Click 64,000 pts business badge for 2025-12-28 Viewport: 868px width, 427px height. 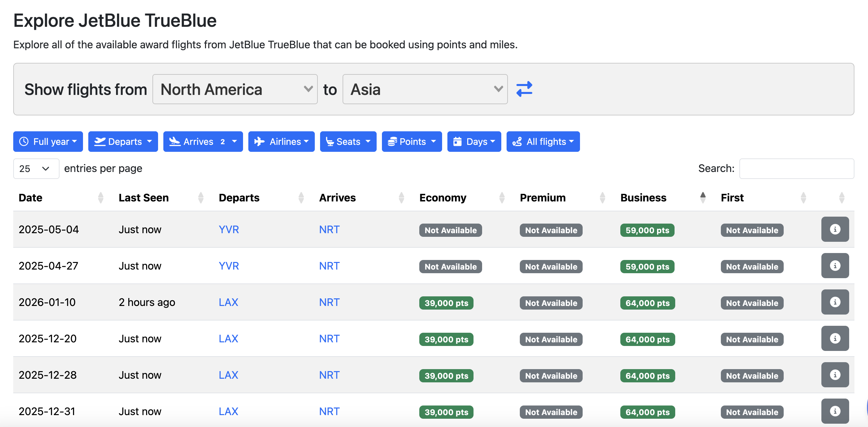(647, 376)
